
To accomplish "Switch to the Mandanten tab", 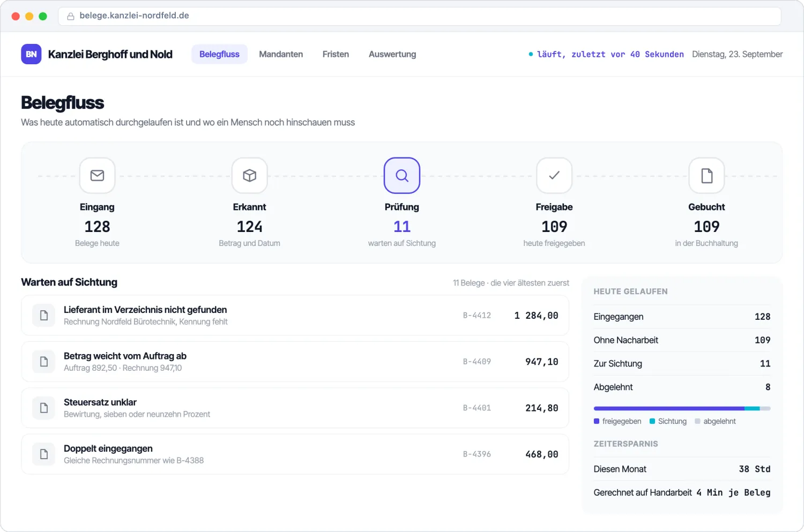I will coord(281,54).
